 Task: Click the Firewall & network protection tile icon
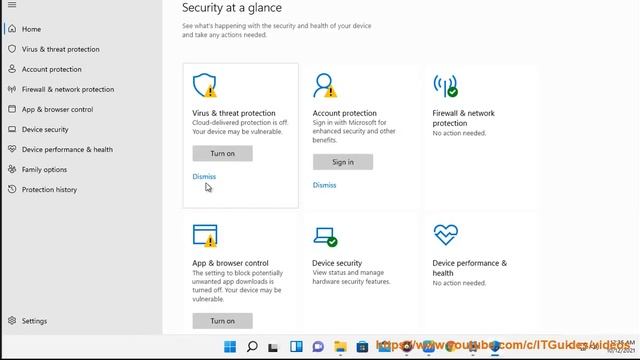tap(445, 86)
